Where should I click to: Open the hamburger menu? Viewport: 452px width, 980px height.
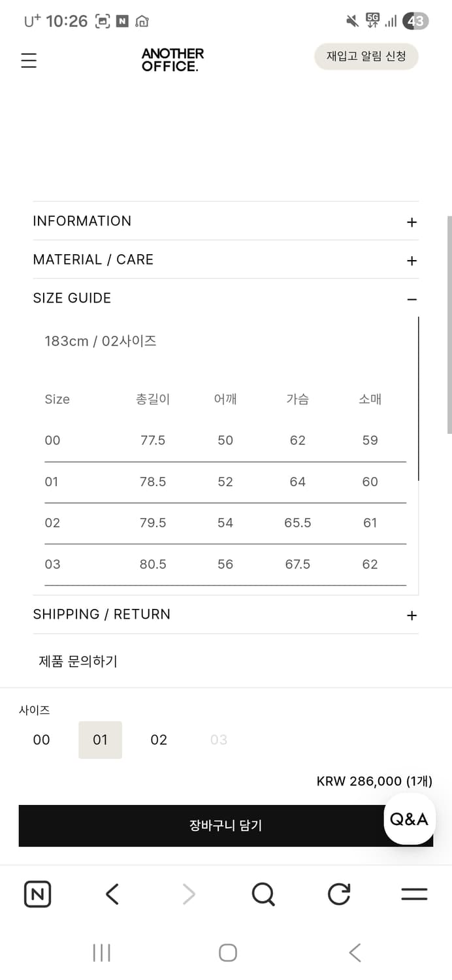tap(28, 60)
